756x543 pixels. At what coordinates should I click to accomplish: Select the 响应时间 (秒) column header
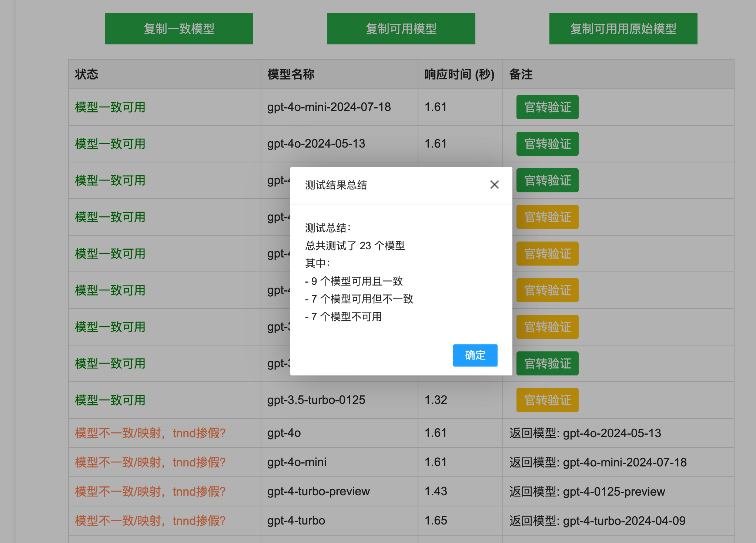click(459, 74)
